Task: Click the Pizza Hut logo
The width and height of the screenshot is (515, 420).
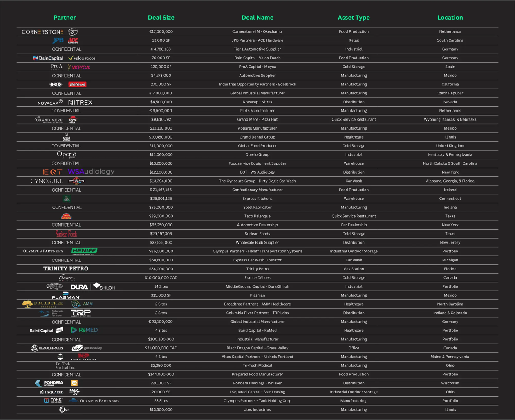Action: [x=73, y=120]
